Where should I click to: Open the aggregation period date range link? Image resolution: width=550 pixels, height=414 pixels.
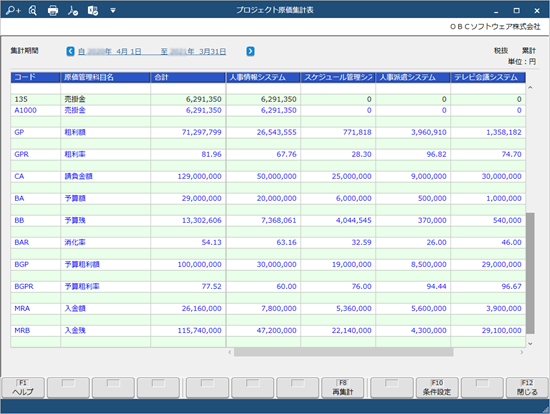click(x=152, y=52)
